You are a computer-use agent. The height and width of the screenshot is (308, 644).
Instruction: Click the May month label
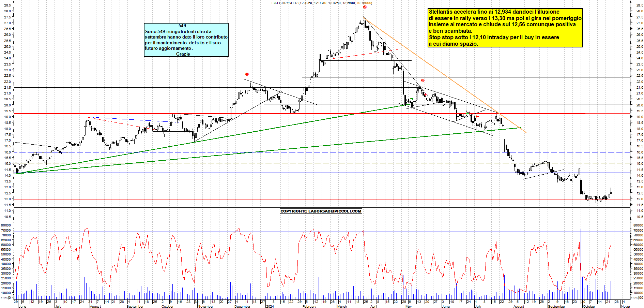click(409, 306)
